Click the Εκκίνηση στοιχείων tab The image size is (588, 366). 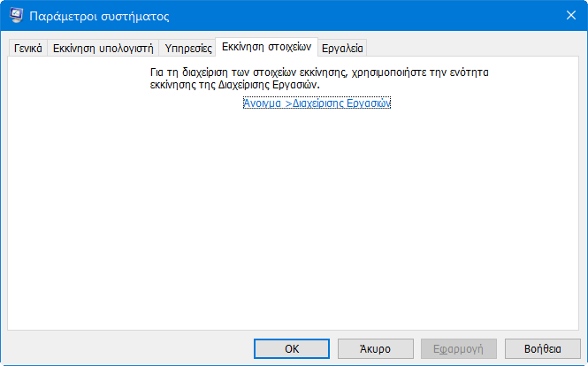click(x=267, y=47)
